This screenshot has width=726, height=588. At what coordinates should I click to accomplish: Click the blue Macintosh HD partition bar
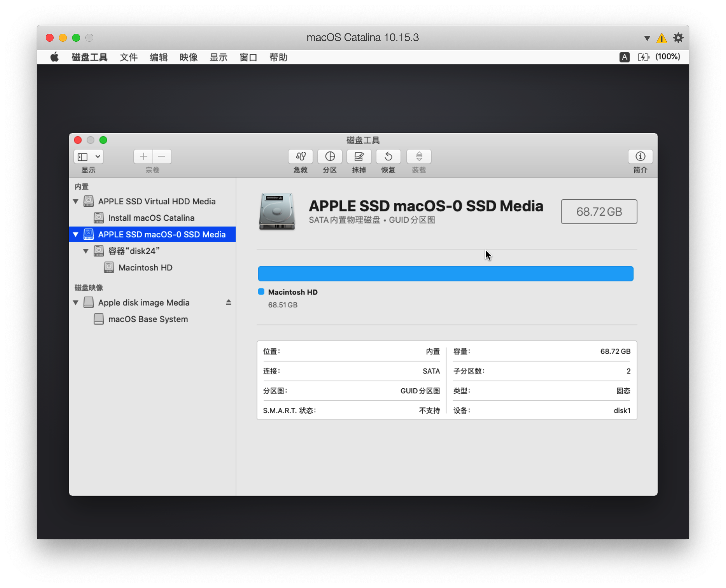pos(445,274)
